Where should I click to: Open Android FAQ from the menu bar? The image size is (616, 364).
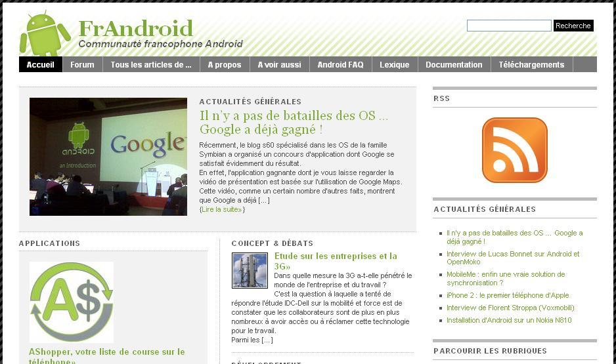tap(341, 65)
